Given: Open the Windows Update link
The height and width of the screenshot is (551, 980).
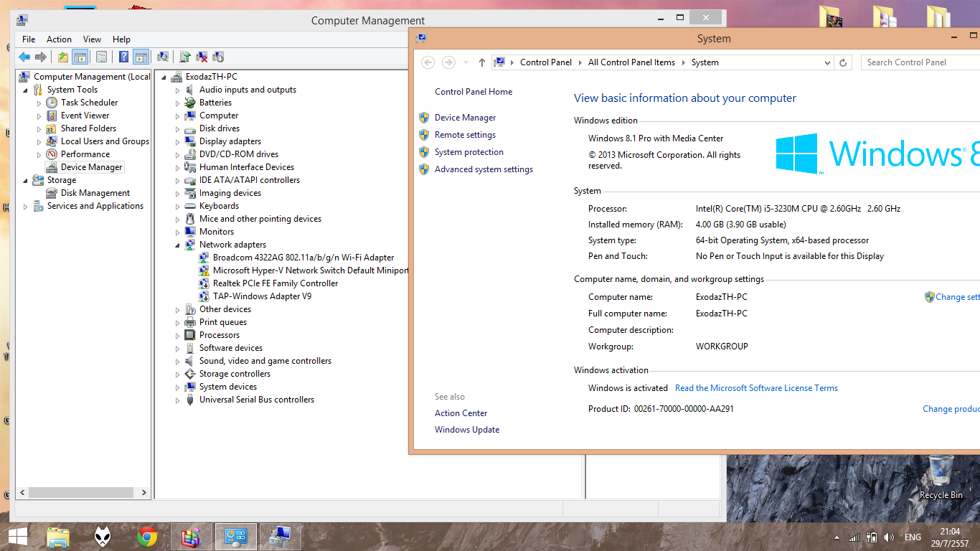Looking at the screenshot, I should pyautogui.click(x=467, y=430).
